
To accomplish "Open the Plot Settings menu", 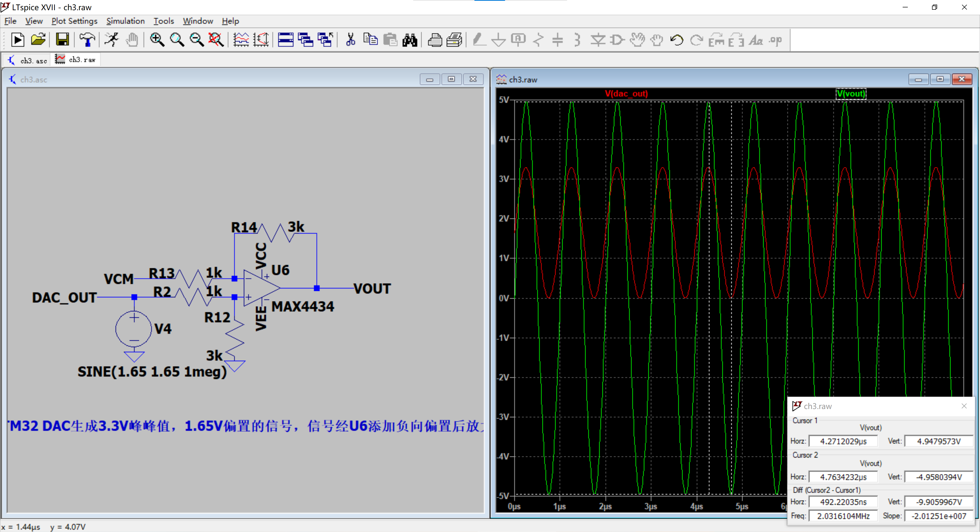I will [x=75, y=21].
